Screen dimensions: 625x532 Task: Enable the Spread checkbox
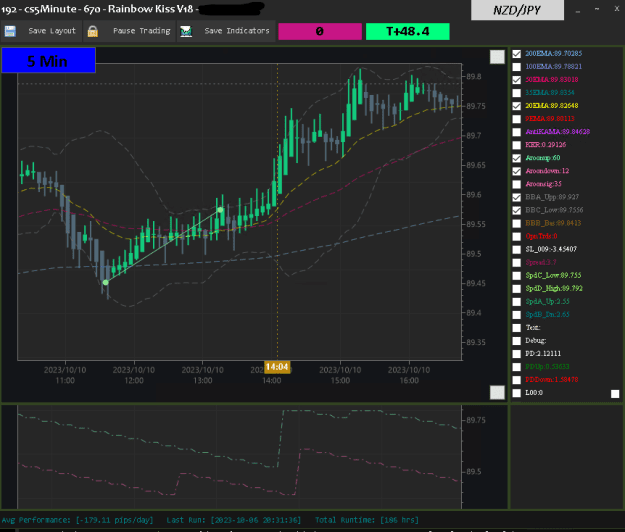point(517,263)
